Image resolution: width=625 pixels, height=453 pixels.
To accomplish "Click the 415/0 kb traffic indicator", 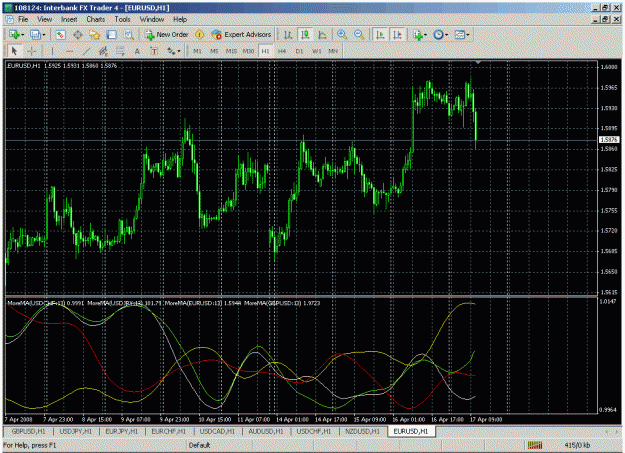I will click(577, 445).
